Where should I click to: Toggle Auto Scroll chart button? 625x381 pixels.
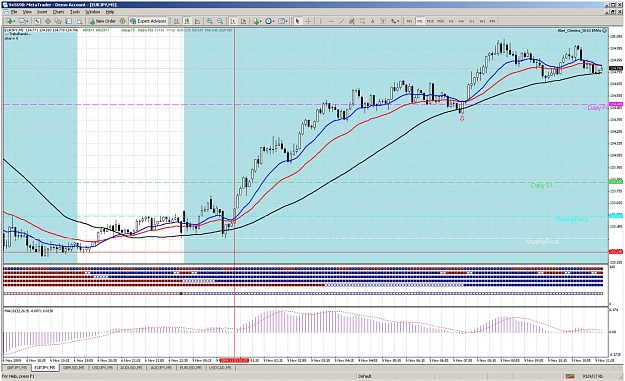point(232,21)
